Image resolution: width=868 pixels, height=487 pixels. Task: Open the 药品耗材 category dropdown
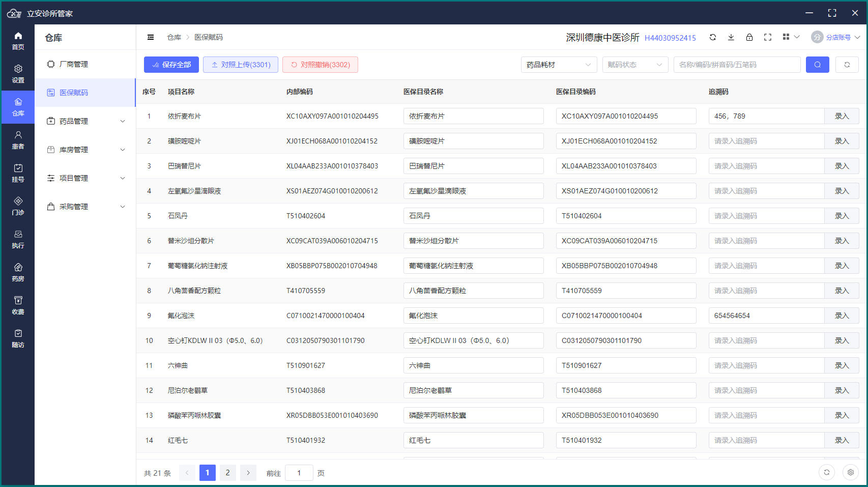pyautogui.click(x=559, y=65)
